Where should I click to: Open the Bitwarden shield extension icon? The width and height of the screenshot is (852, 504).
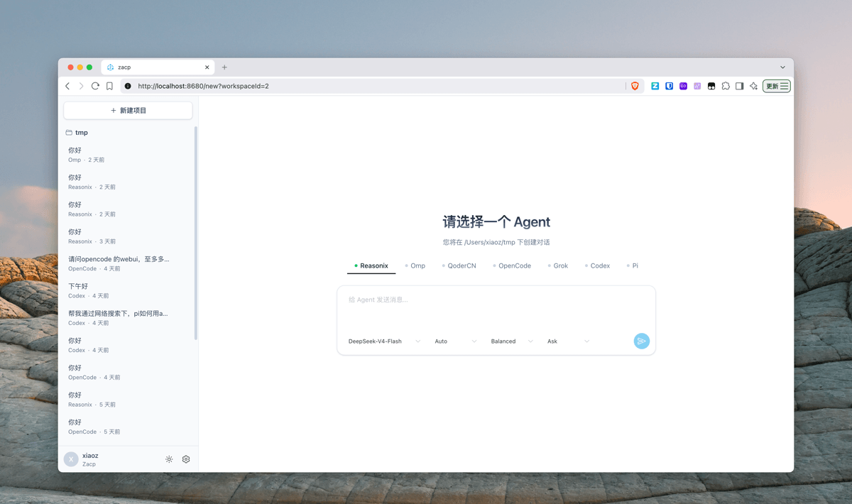point(669,86)
